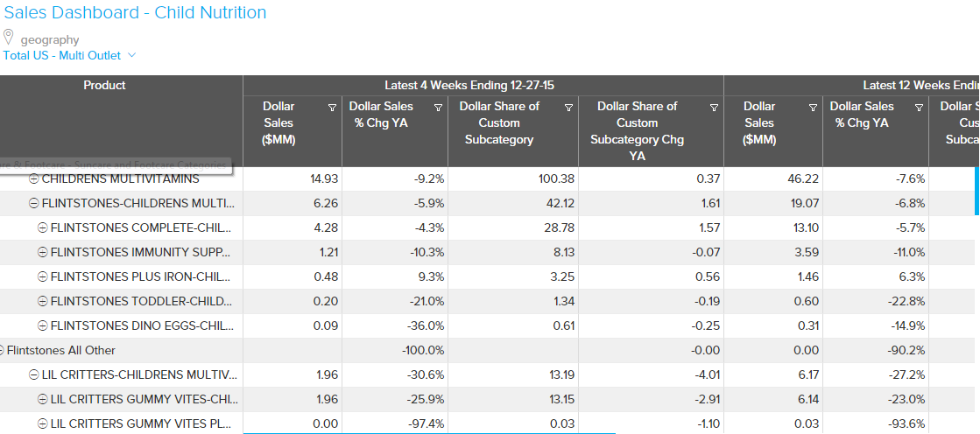Collapse the CHILDRENS MULTIVITAMINS row
This screenshot has width=980, height=434.
[x=34, y=178]
